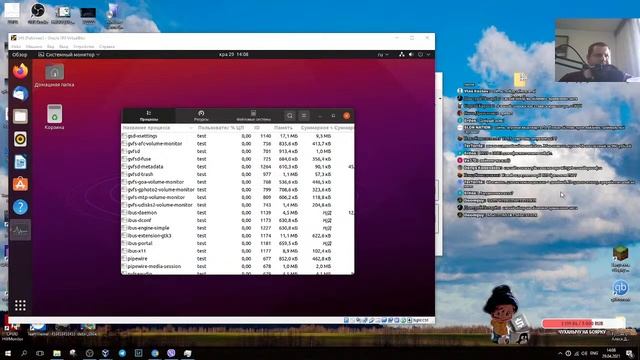Switch to the Файловые системы tab
The image size is (640, 360).
pos(253,116)
